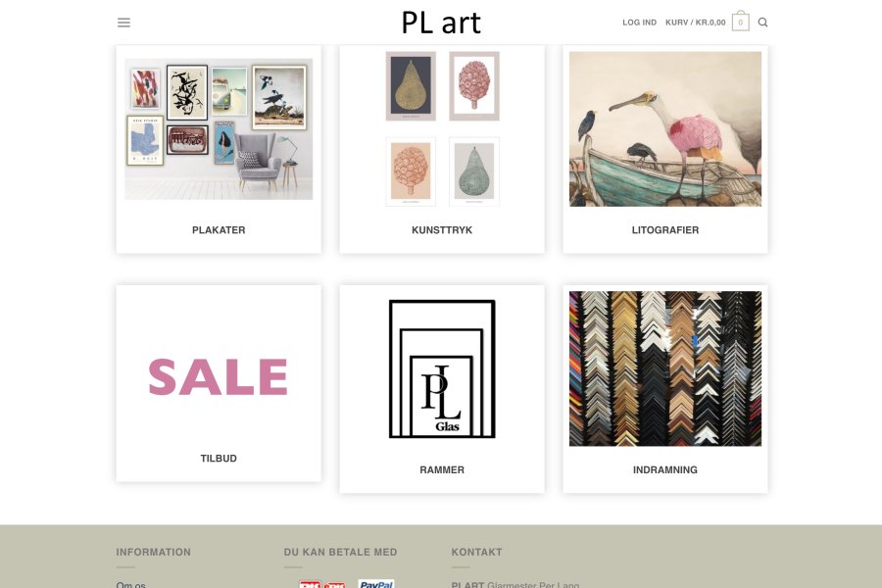Open the KUNSTTRYK category
The width and height of the screenshot is (882, 588).
click(x=442, y=230)
